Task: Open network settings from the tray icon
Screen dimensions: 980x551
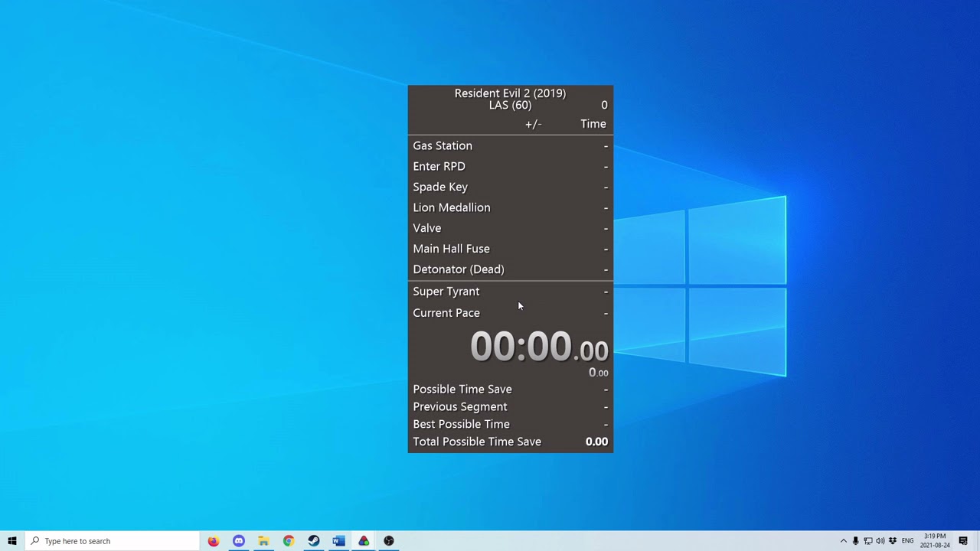Action: pos(868,541)
